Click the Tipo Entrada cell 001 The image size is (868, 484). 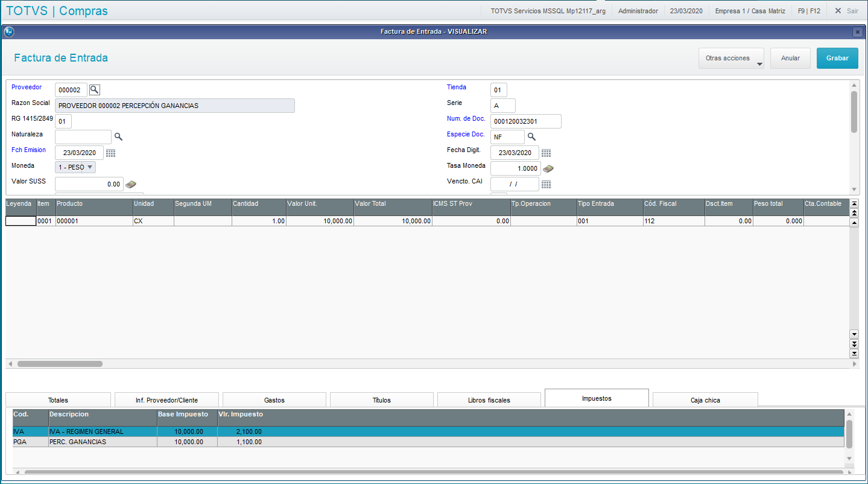[610, 221]
